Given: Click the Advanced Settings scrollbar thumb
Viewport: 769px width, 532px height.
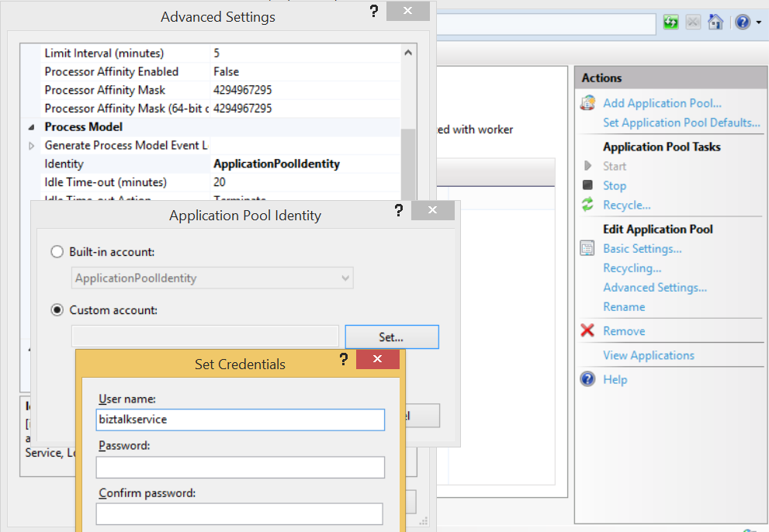Looking at the screenshot, I should click(x=408, y=164).
